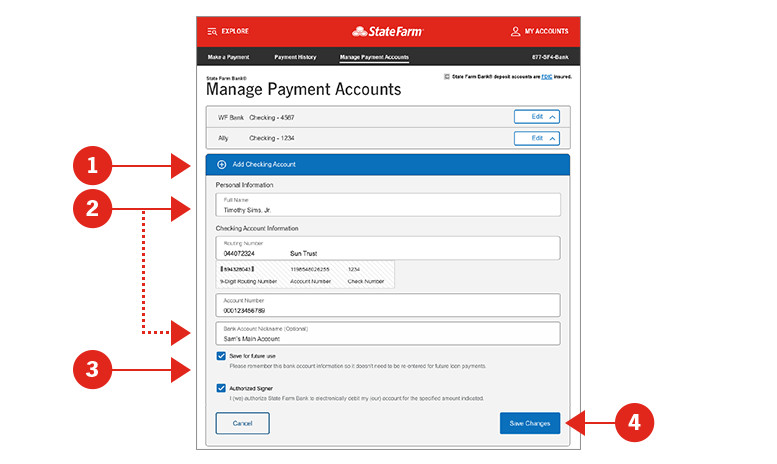Click the sample check routing number image
Screen dimensions: 777x464
coord(305,275)
